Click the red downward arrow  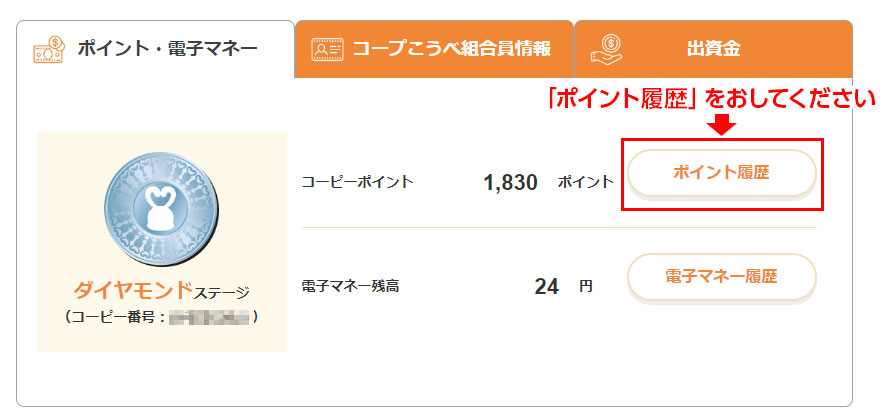723,125
